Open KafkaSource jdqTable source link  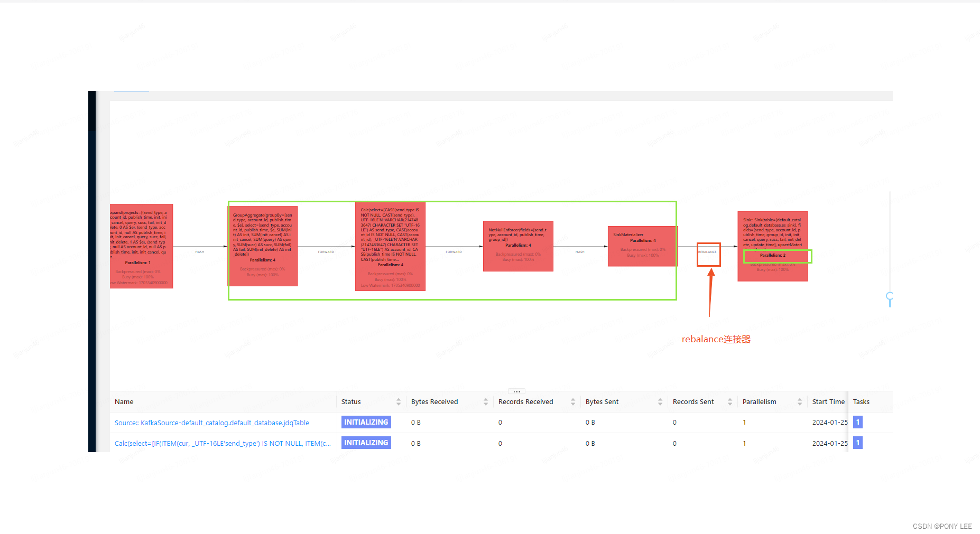coord(212,423)
